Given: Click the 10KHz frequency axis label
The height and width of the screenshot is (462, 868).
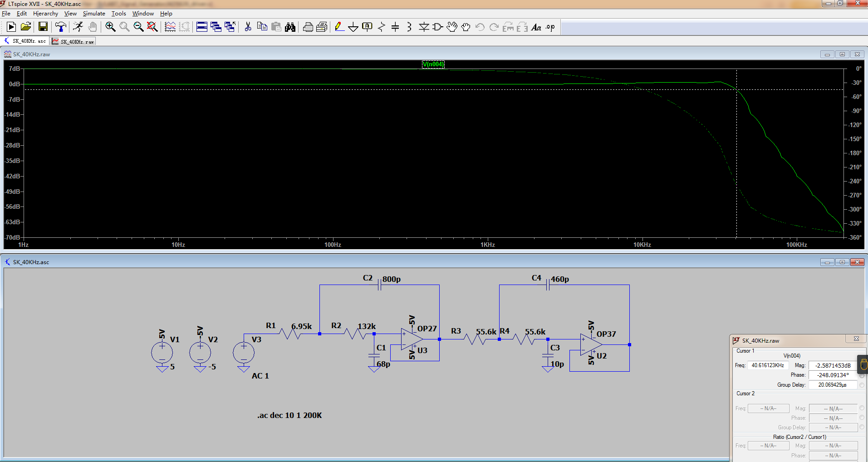Looking at the screenshot, I should coord(642,245).
